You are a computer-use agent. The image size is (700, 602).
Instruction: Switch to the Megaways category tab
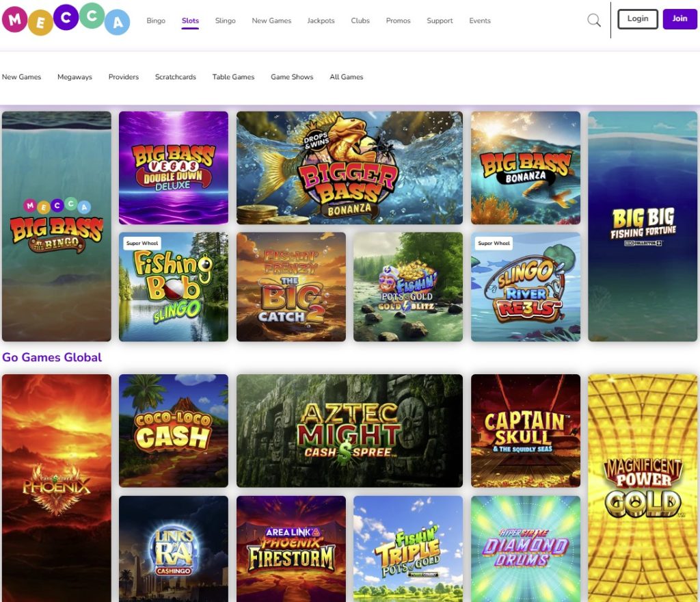pos(75,77)
